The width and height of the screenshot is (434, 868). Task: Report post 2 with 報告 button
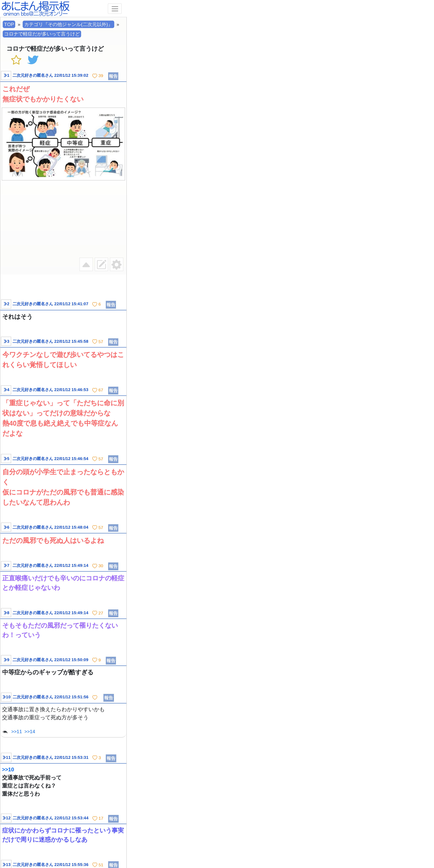point(111,305)
